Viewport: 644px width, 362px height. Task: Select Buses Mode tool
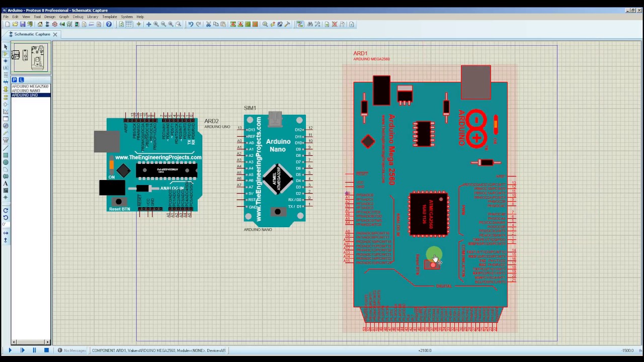pyautogui.click(x=6, y=81)
